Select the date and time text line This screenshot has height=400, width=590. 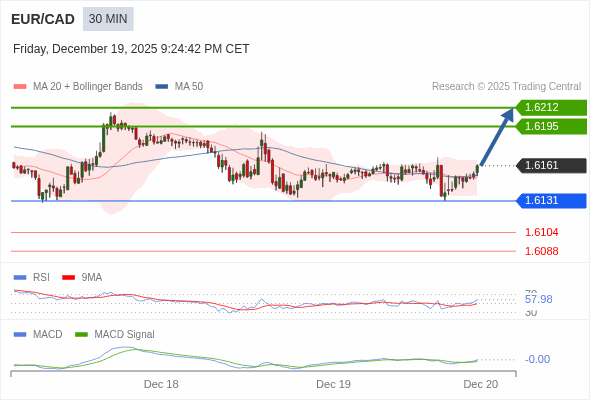click(131, 49)
